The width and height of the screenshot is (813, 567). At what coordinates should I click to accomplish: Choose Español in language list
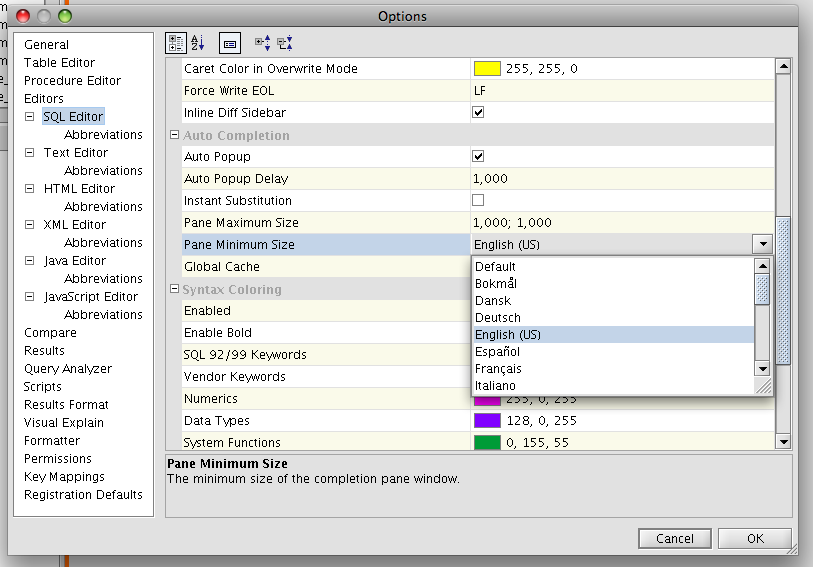click(613, 351)
